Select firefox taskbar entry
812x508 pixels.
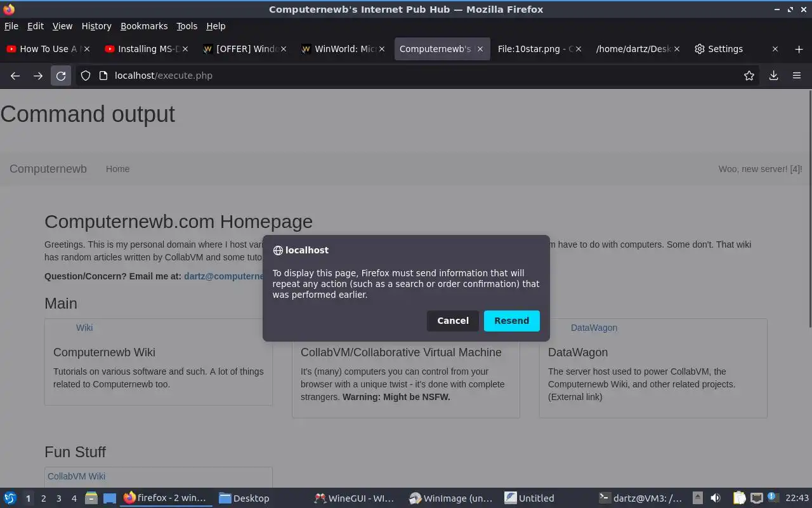tap(166, 498)
